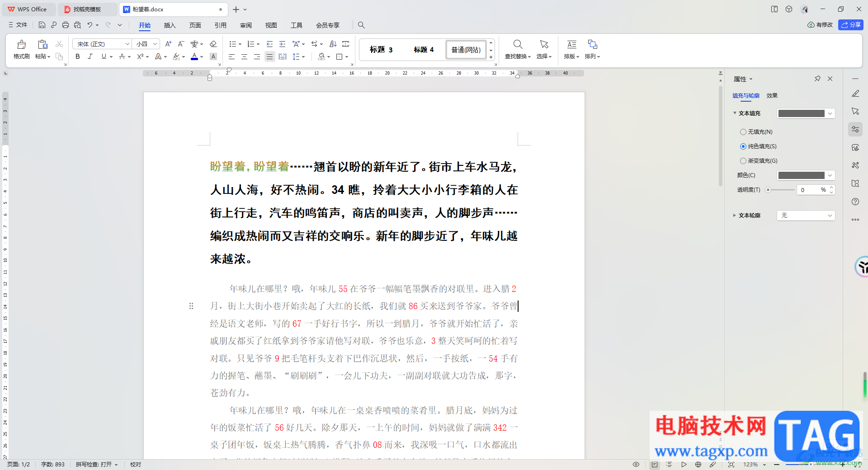The height and width of the screenshot is (470, 868).
Task: Click the Undo arrow icon
Action: (x=90, y=25)
